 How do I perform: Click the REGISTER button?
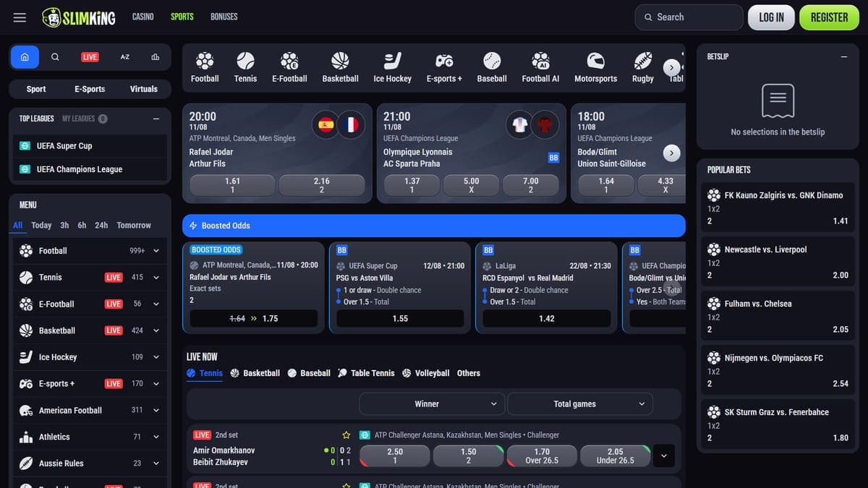pos(829,17)
